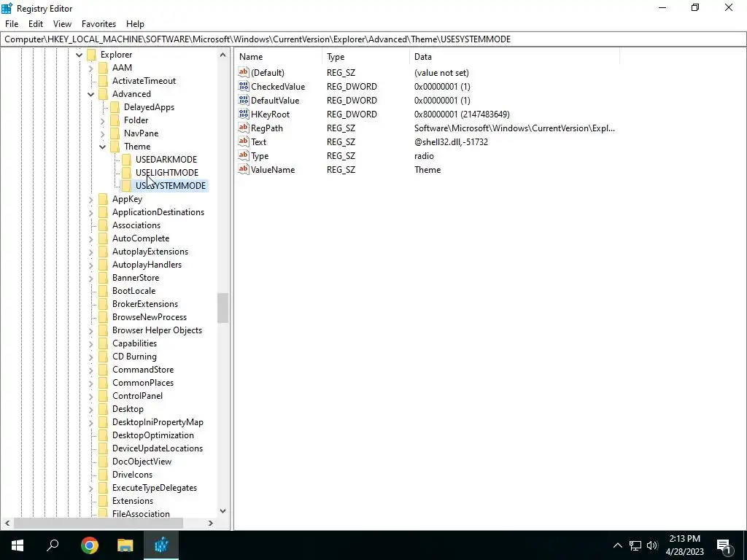Launch Chrome from the taskbar

coord(89,545)
